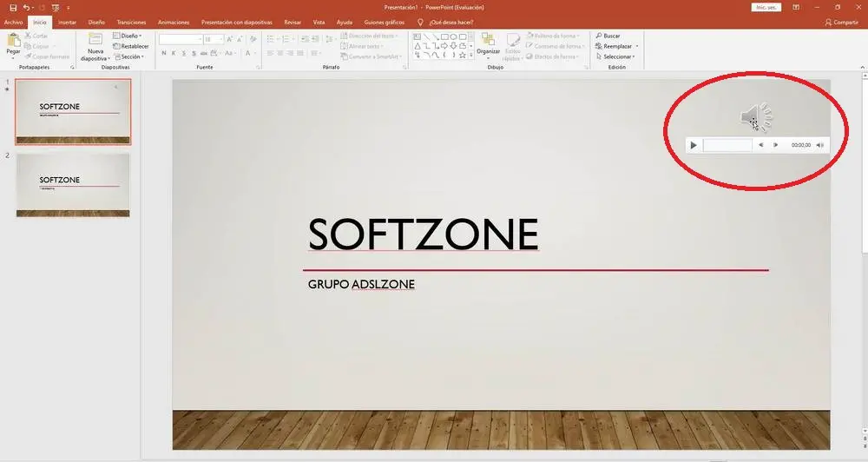The width and height of the screenshot is (868, 462).
Task: Click Reemplazar button
Action: tap(614, 46)
